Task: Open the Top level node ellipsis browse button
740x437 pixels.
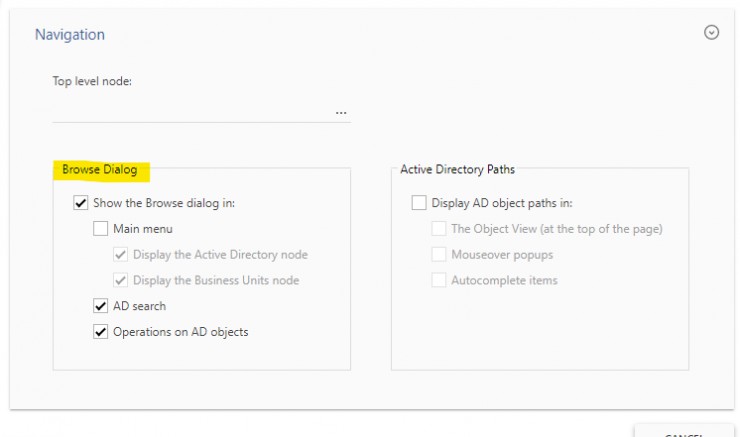Action: [x=341, y=113]
